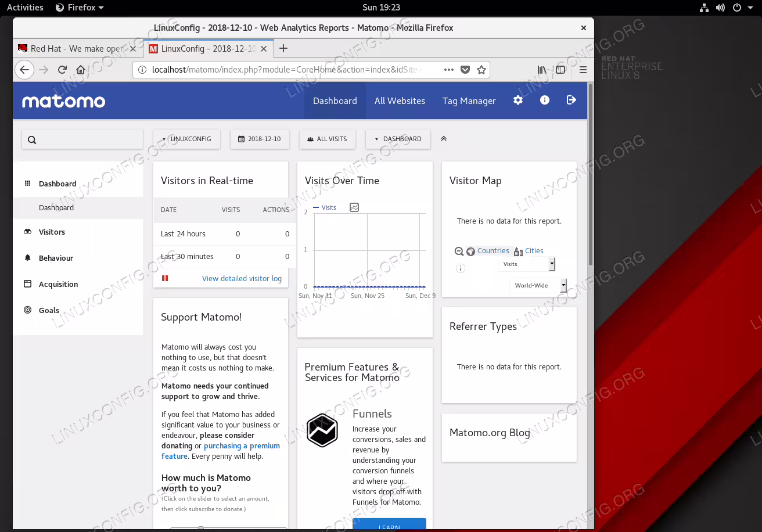762x532 pixels.
Task: Toggle the Visits series in chart legend
Action: (x=325, y=207)
